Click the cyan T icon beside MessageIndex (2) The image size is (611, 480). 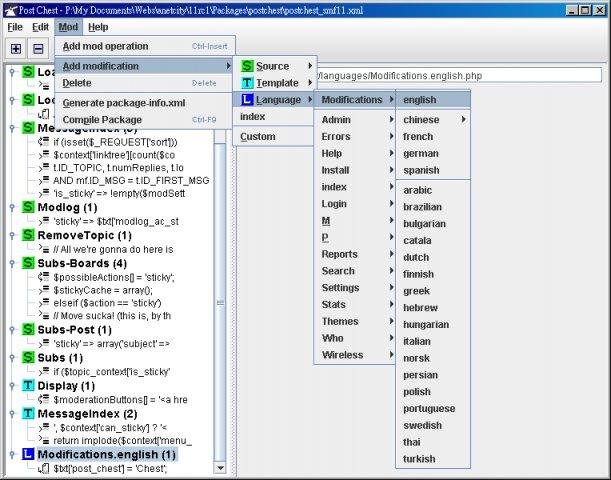click(x=28, y=413)
